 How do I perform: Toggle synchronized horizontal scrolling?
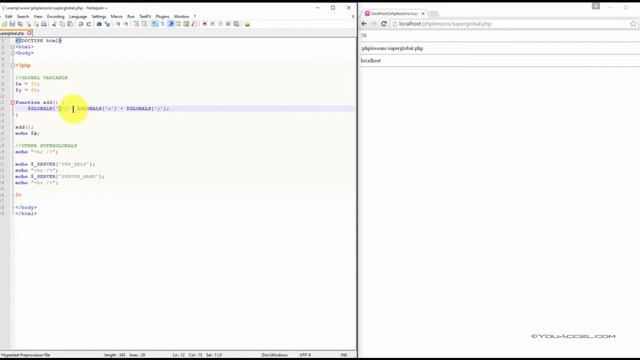tap(144, 24)
